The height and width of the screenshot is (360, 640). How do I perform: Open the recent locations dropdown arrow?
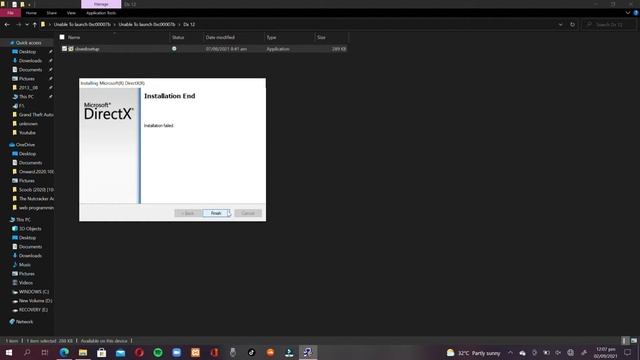click(x=27, y=24)
